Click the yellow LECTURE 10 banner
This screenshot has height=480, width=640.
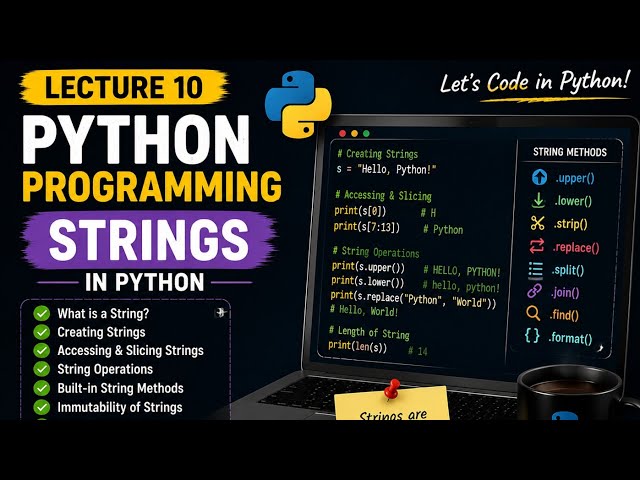[124, 87]
